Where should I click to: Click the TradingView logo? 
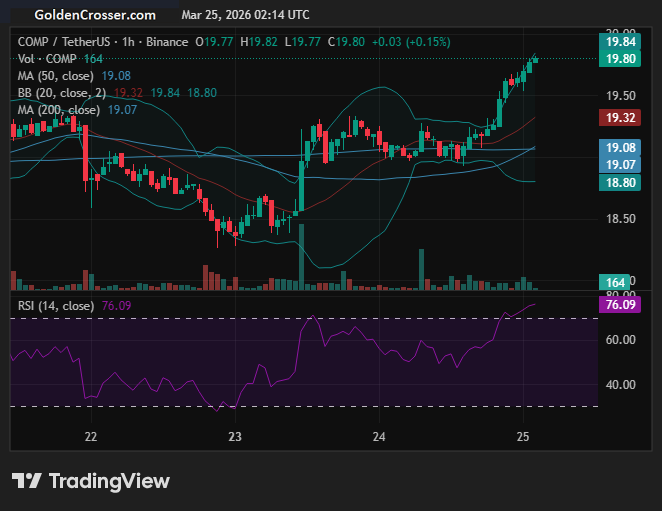click(90, 481)
